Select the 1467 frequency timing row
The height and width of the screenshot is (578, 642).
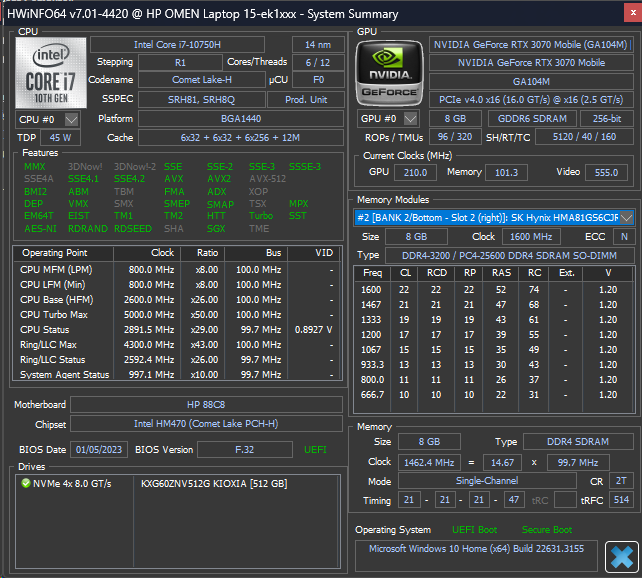click(x=494, y=305)
